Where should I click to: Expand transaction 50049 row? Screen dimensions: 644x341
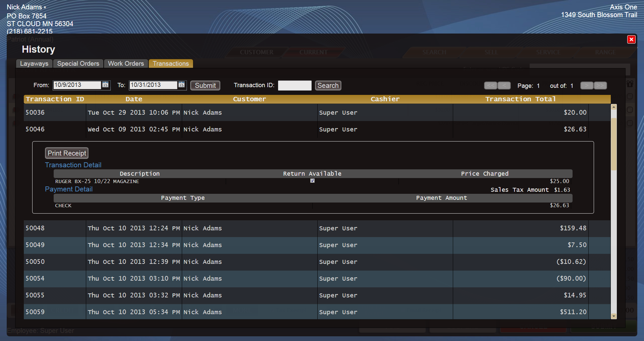pyautogui.click(x=317, y=245)
